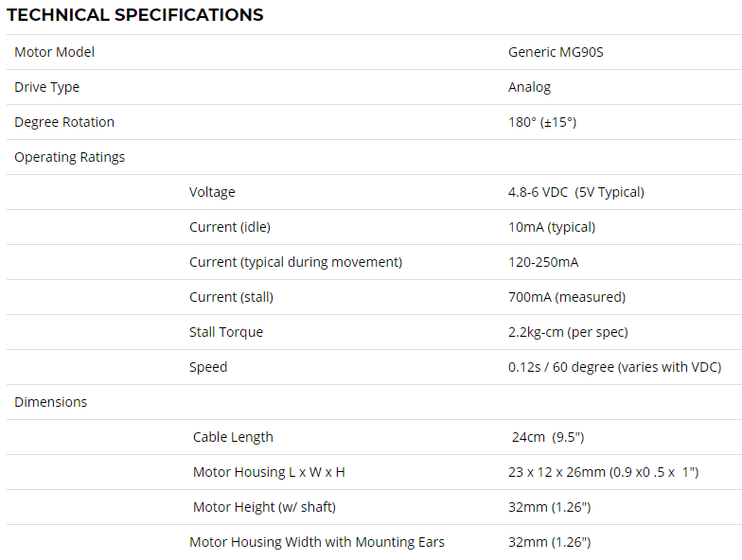Click the 180° (±15°) rotation value

click(542, 123)
